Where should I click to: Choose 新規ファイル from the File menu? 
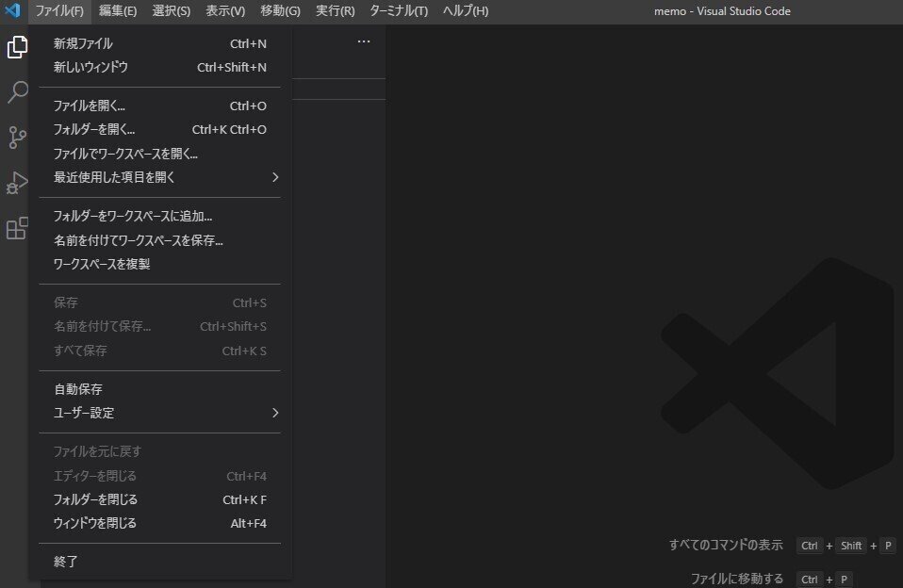click(160, 43)
